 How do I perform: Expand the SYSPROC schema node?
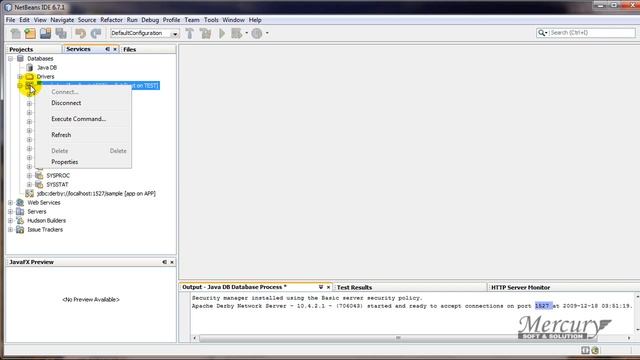tap(29, 176)
